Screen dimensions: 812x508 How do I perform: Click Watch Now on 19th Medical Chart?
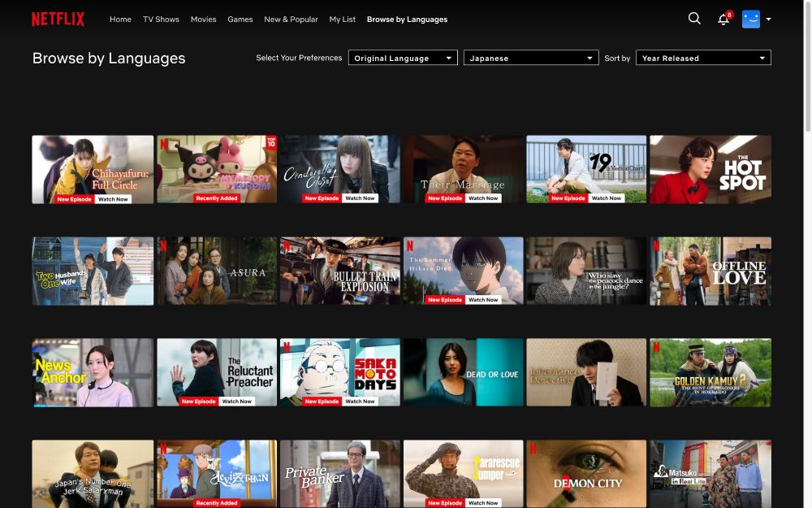coord(607,198)
